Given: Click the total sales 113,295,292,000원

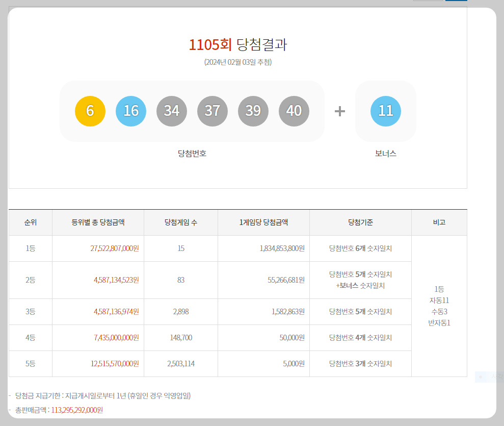Looking at the screenshot, I should tap(77, 410).
